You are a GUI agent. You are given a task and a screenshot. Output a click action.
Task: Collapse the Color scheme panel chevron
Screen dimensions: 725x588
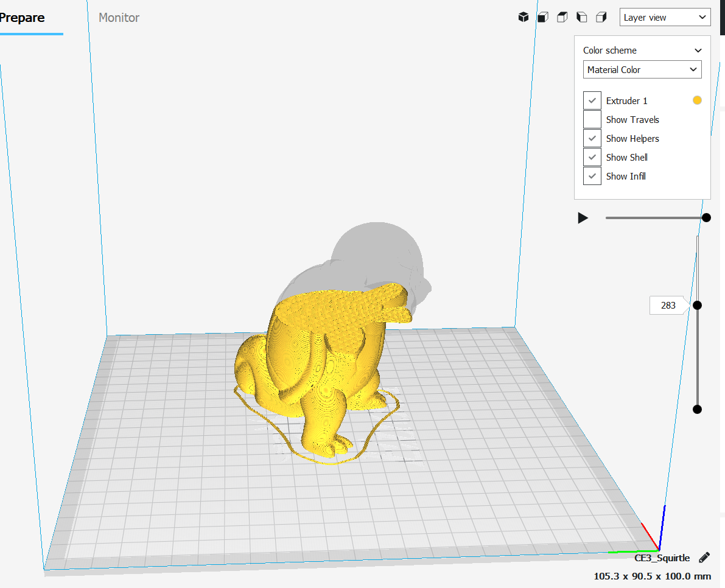point(698,51)
